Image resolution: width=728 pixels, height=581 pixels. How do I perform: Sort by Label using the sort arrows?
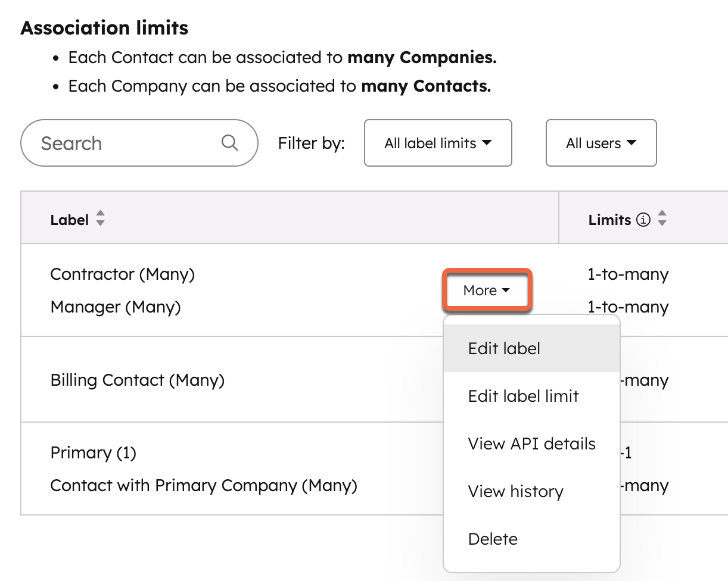(100, 218)
